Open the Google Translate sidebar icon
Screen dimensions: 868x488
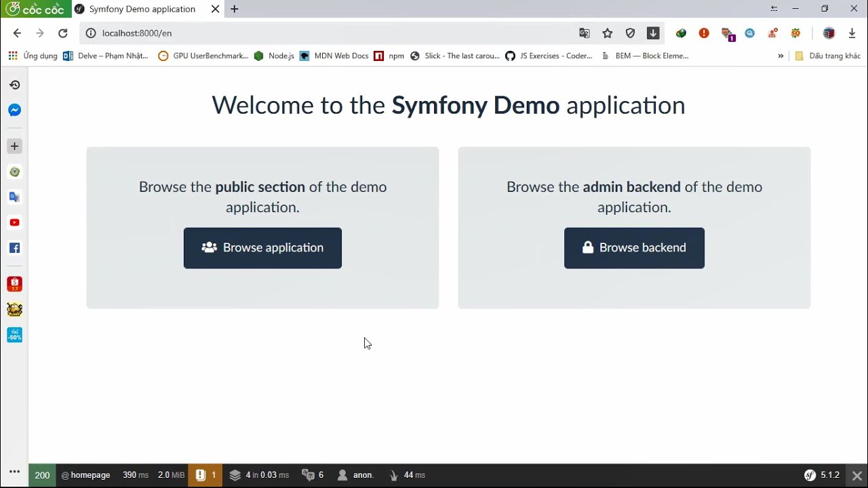click(14, 197)
